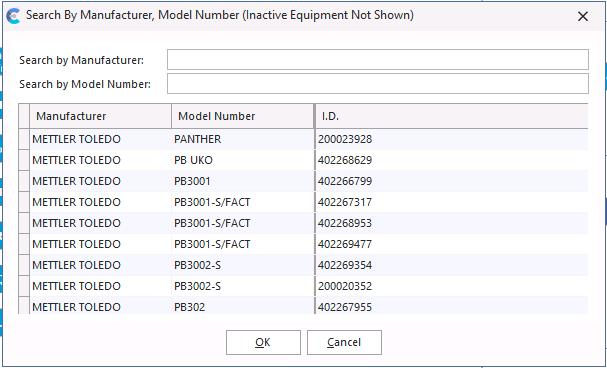Close the search dialog with X
The image size is (607, 368).
coord(583,16)
